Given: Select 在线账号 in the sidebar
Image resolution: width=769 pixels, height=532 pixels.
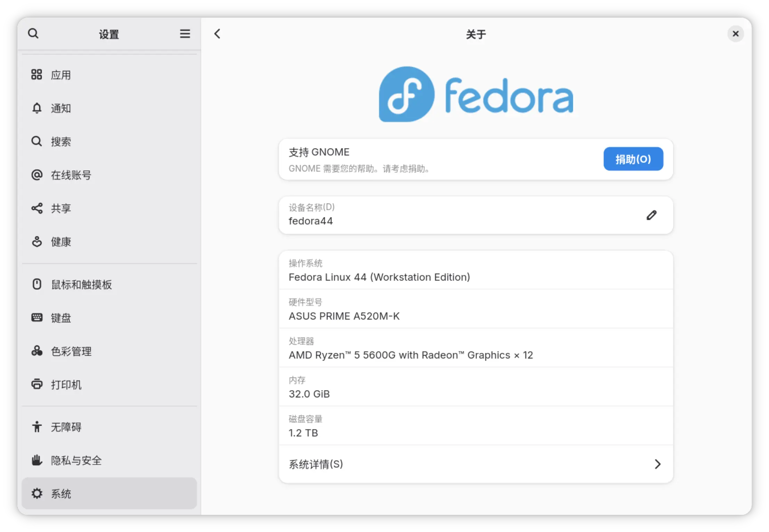Looking at the screenshot, I should [x=109, y=175].
